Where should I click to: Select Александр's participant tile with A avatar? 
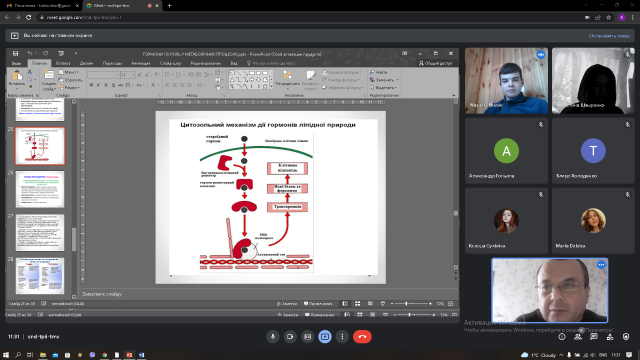click(506, 151)
